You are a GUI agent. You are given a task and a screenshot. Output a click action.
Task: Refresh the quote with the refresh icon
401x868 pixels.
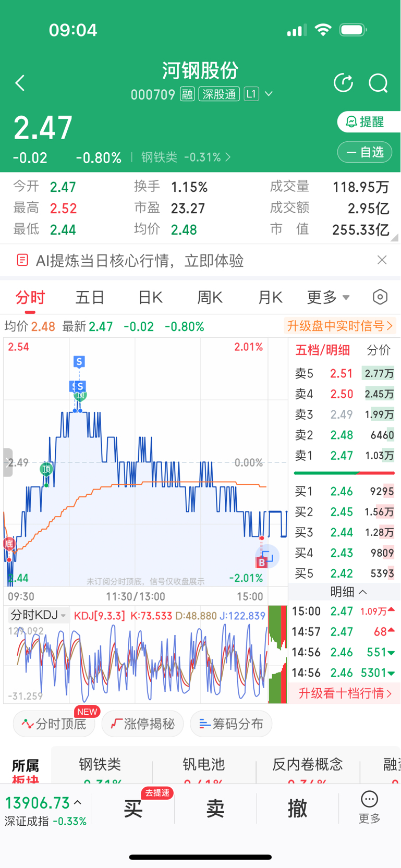343,82
